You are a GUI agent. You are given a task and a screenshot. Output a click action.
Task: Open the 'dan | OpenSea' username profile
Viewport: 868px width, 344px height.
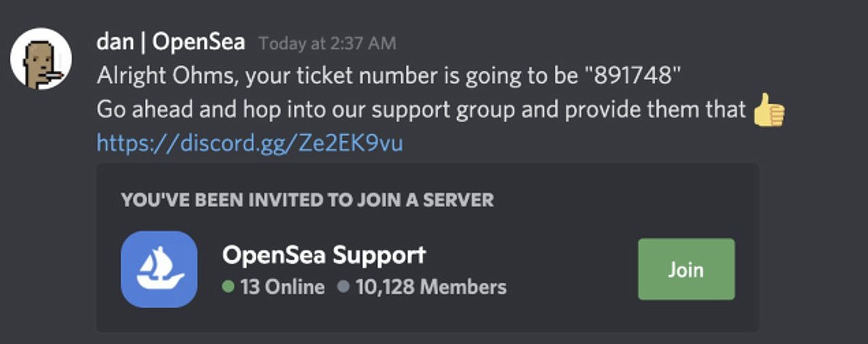[171, 43]
